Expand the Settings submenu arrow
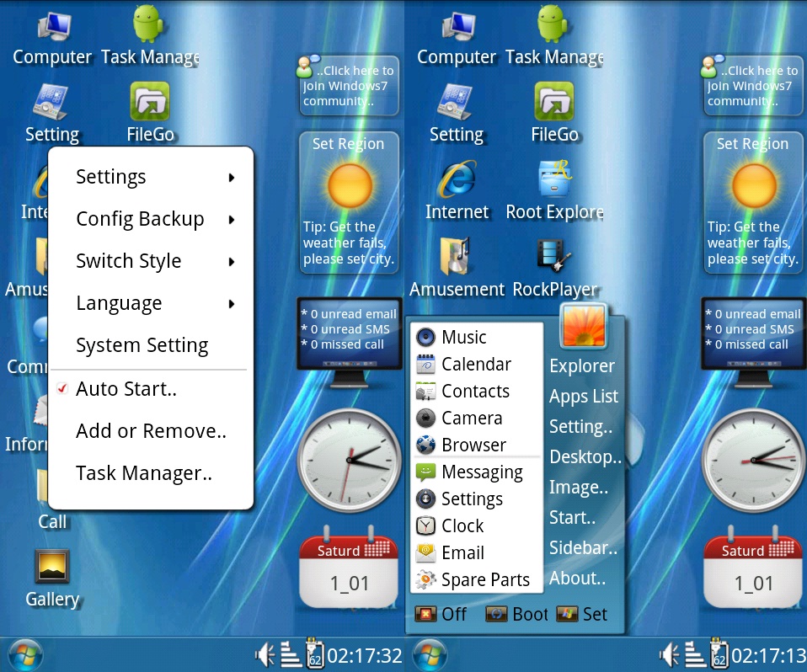 (x=232, y=178)
